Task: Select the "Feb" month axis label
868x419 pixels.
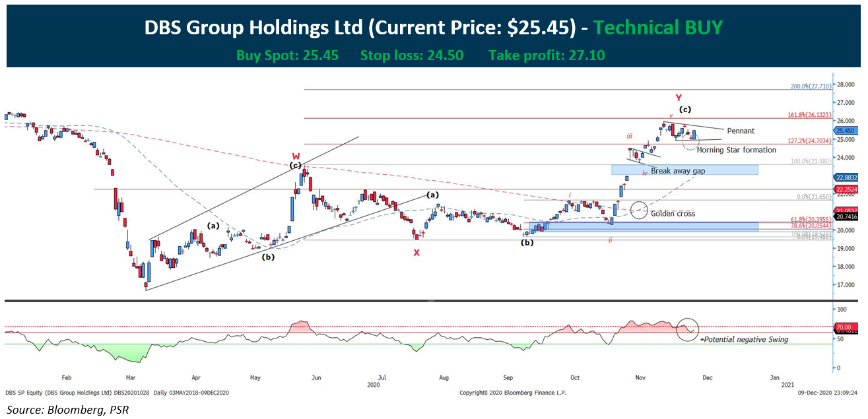Action: (x=66, y=378)
